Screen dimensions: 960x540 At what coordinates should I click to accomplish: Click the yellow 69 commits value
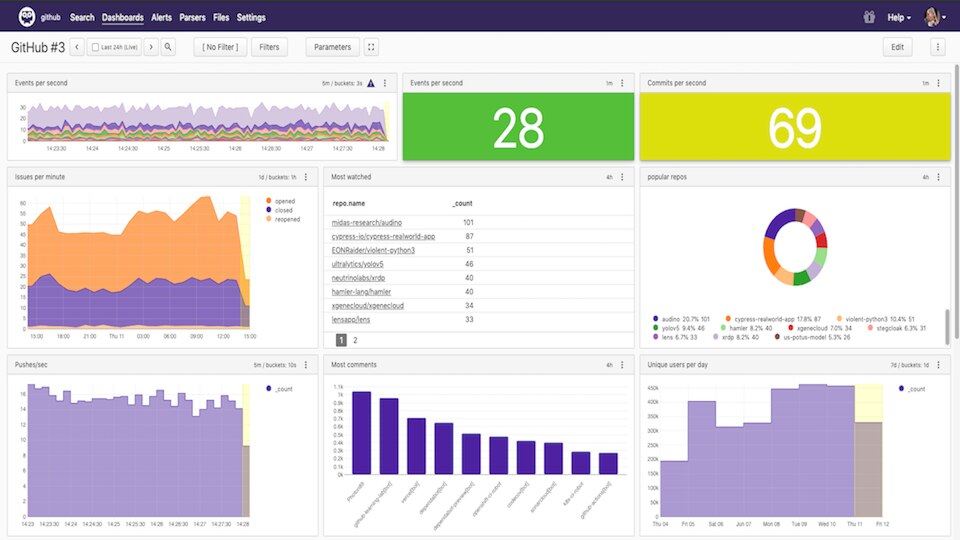tap(795, 128)
